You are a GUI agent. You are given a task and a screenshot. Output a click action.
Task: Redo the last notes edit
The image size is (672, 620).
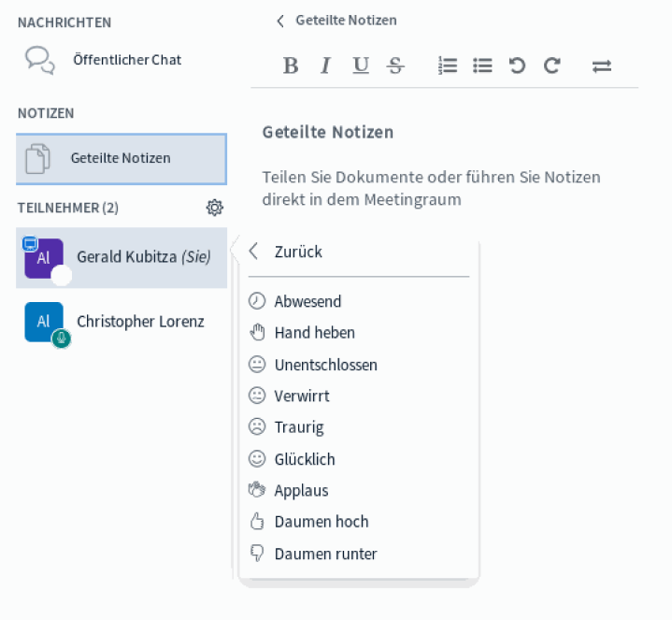(x=552, y=65)
